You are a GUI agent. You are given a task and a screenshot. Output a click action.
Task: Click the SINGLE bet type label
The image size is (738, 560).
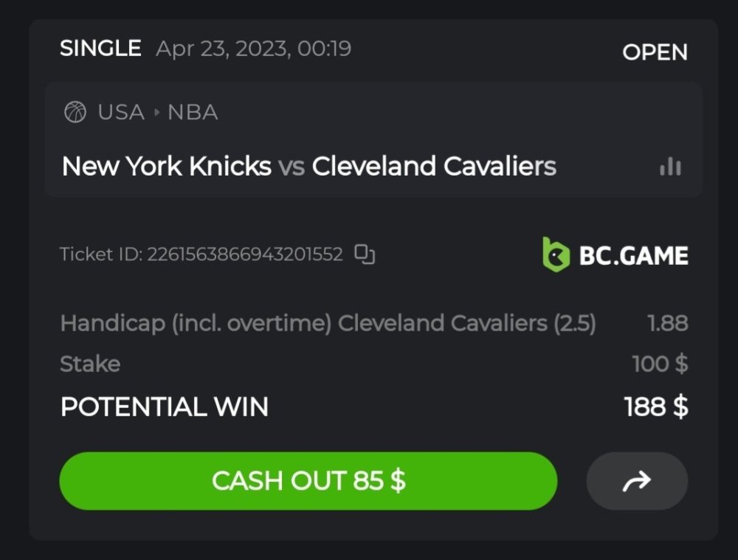coord(100,49)
